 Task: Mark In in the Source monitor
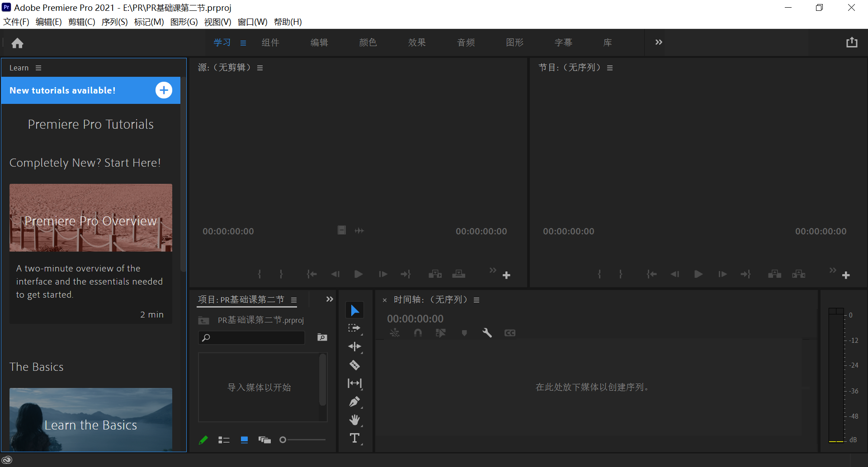[259, 274]
